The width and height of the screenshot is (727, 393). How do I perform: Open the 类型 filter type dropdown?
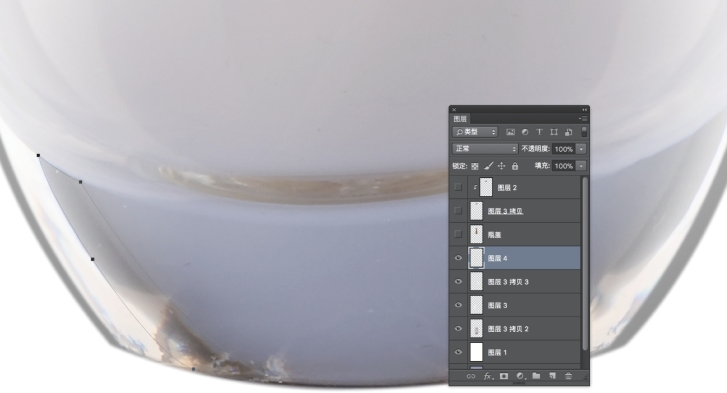[x=475, y=132]
